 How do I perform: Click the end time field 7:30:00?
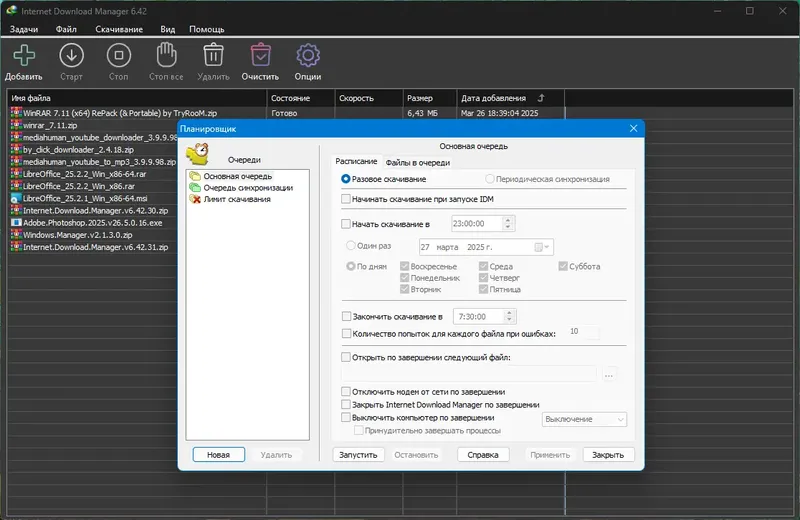[479, 316]
